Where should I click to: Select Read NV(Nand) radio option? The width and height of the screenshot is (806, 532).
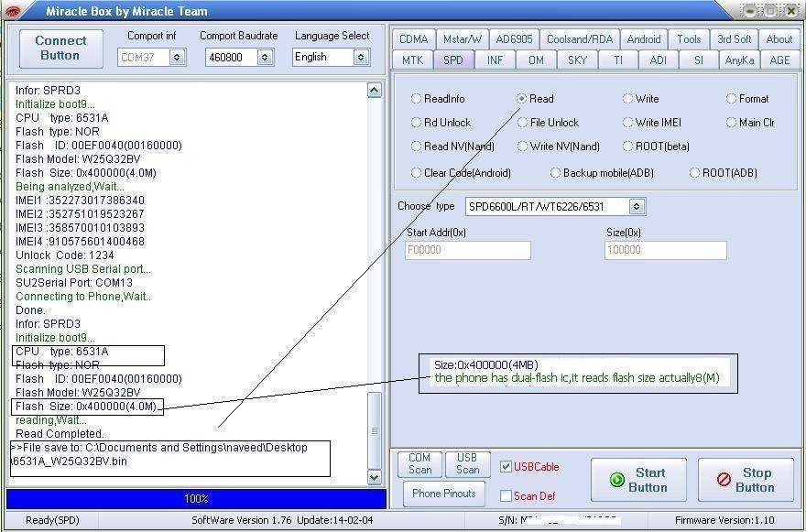click(417, 147)
